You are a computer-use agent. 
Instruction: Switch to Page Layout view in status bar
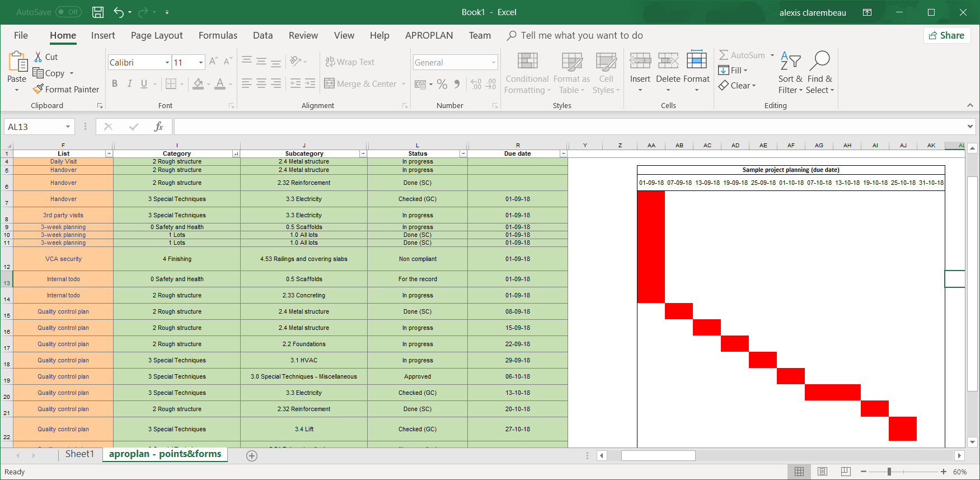click(x=822, y=472)
